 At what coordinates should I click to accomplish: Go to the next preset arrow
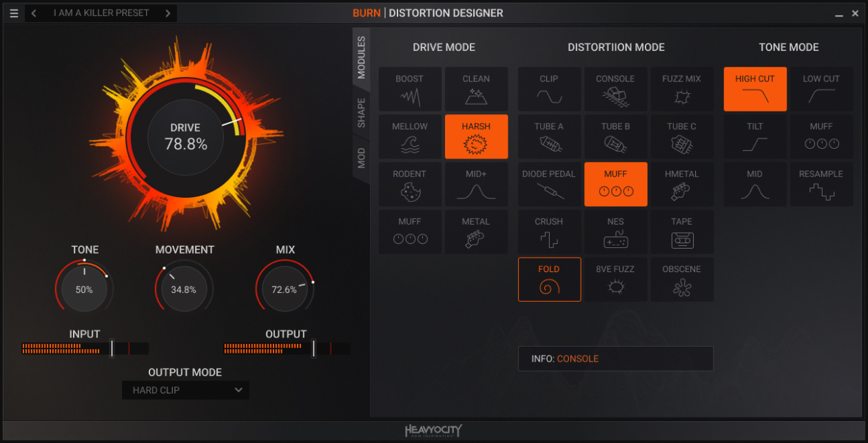click(x=168, y=13)
